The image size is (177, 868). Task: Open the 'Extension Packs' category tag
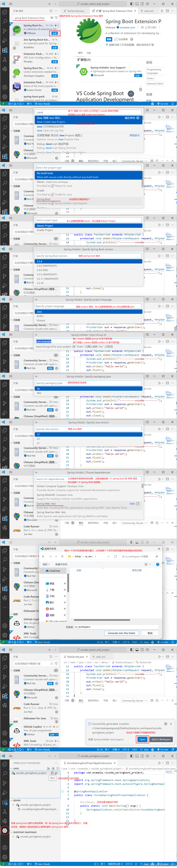click(x=155, y=84)
